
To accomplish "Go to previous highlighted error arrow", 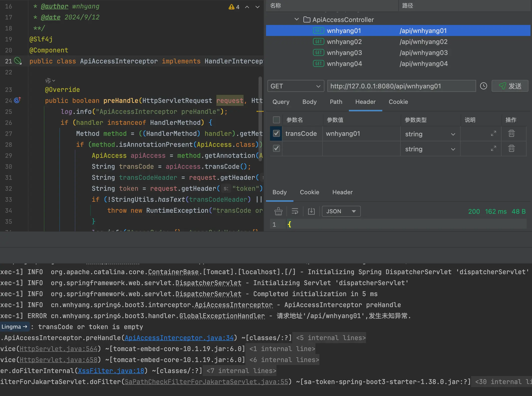I will tap(247, 7).
